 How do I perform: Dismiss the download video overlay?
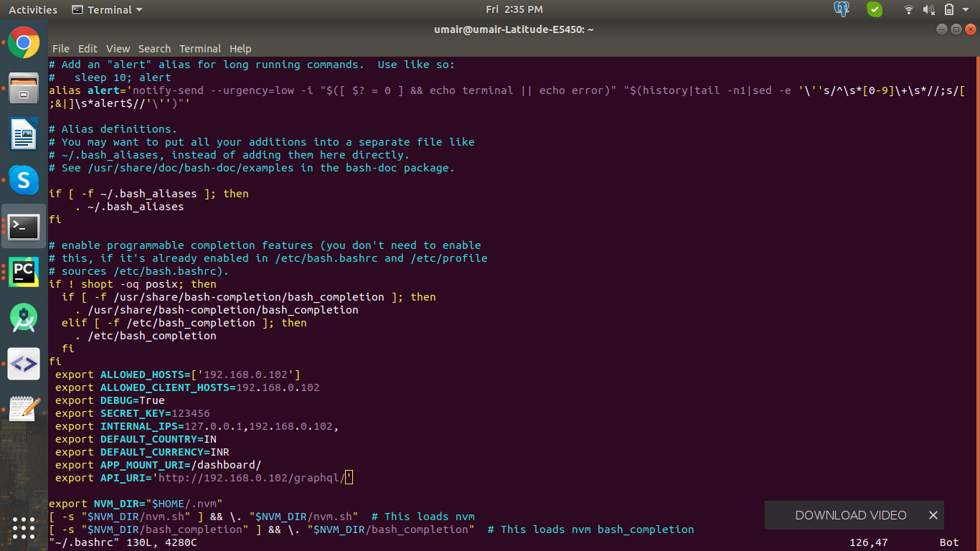pos(933,515)
